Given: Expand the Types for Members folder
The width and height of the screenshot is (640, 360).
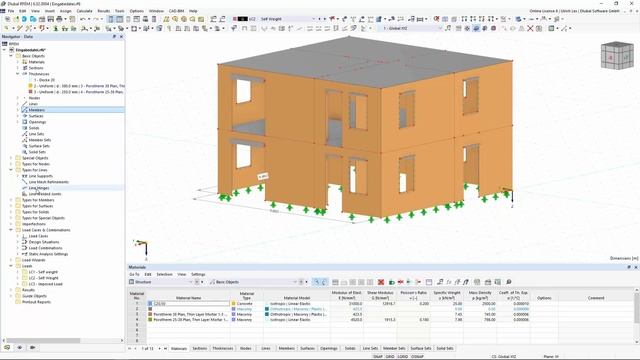Looking at the screenshot, I should 11,200.
